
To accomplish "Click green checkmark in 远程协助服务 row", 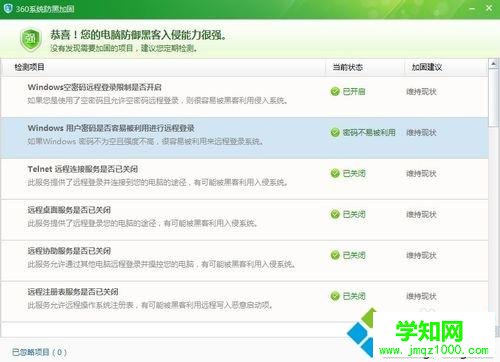I will (x=335, y=255).
